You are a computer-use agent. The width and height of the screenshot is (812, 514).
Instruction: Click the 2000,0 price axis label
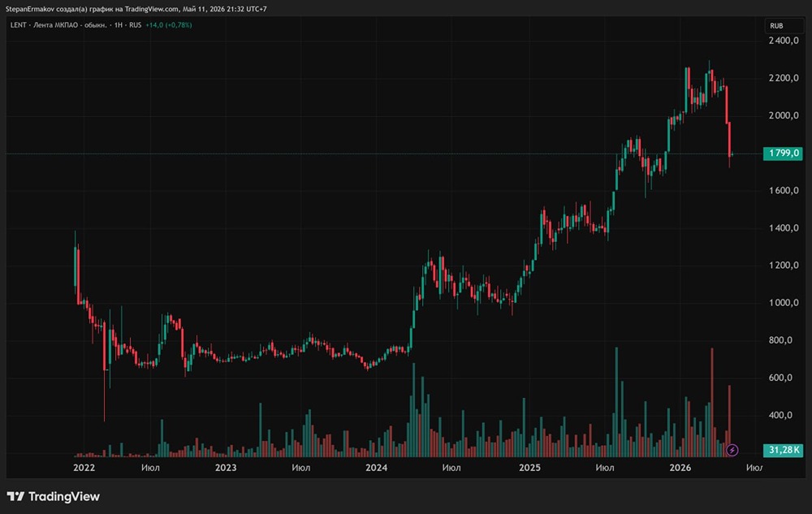click(x=784, y=115)
